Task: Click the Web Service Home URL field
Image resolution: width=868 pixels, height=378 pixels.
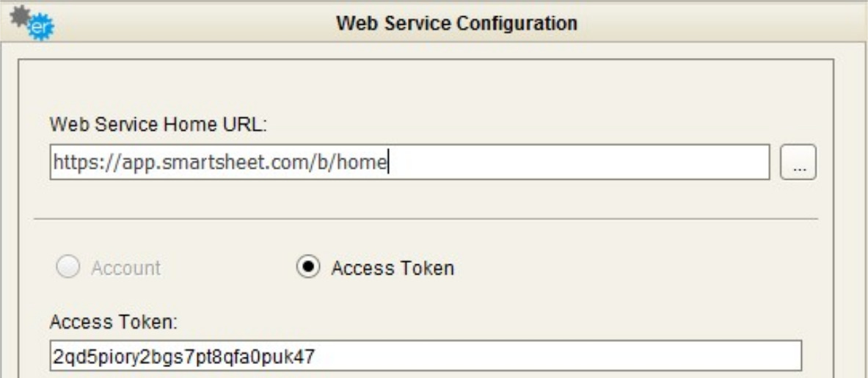Action: tap(409, 162)
